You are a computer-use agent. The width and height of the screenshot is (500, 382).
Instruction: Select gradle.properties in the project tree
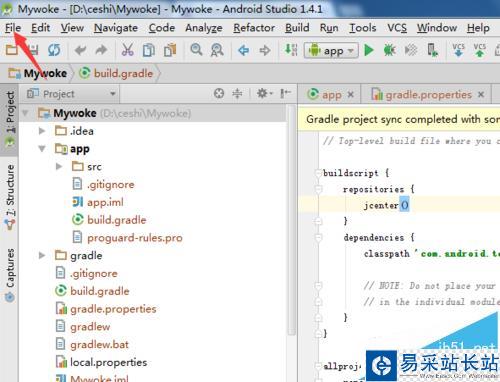point(113,309)
